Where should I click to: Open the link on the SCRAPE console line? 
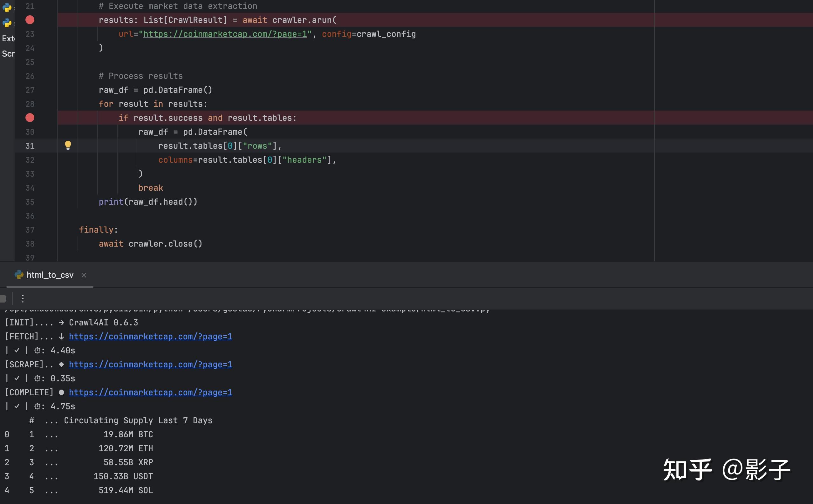point(150,365)
